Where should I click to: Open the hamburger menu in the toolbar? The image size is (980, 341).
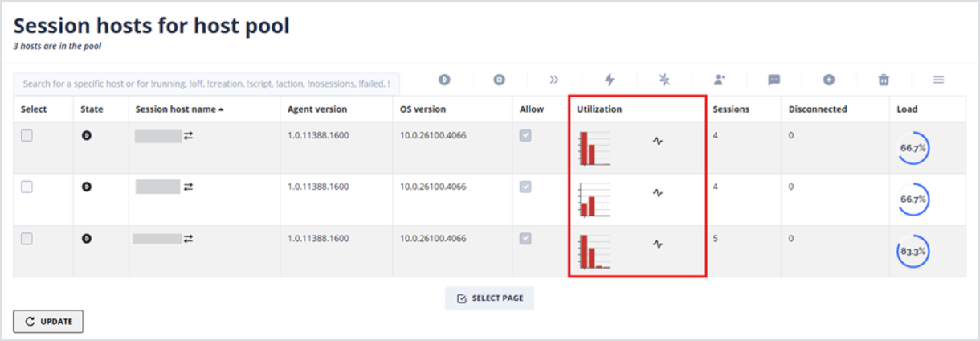tap(938, 80)
